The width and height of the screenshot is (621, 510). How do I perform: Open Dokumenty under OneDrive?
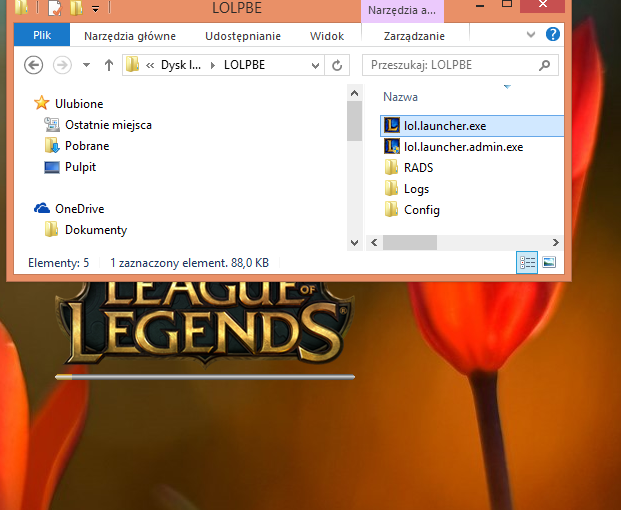96,230
